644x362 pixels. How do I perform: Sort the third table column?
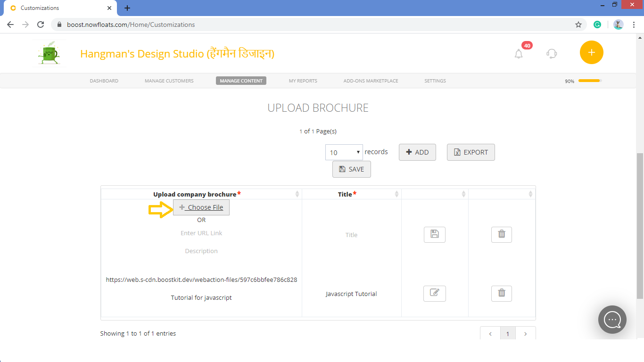click(435, 194)
